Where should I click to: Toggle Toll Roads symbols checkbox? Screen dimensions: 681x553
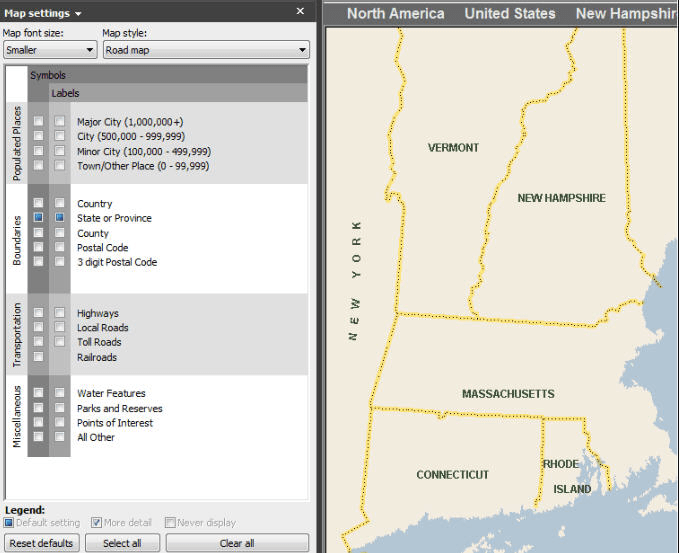39,342
